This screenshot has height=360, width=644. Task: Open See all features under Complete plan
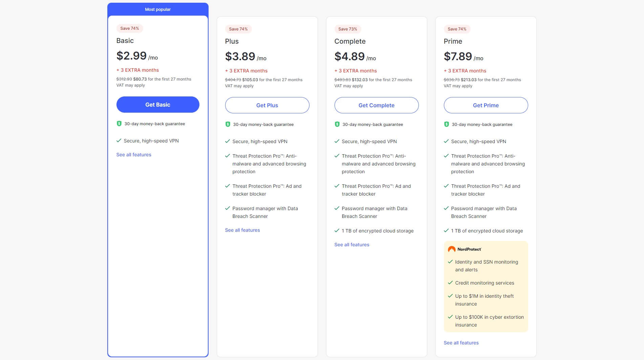tap(352, 245)
